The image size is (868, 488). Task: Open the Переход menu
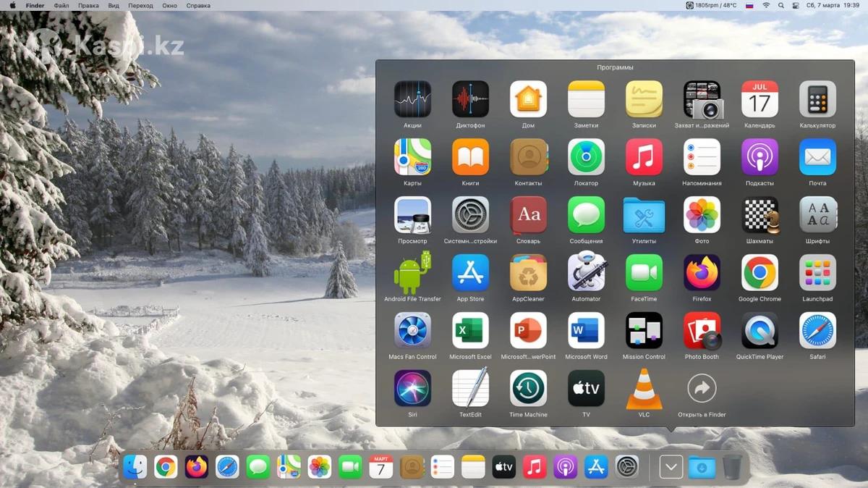point(140,5)
